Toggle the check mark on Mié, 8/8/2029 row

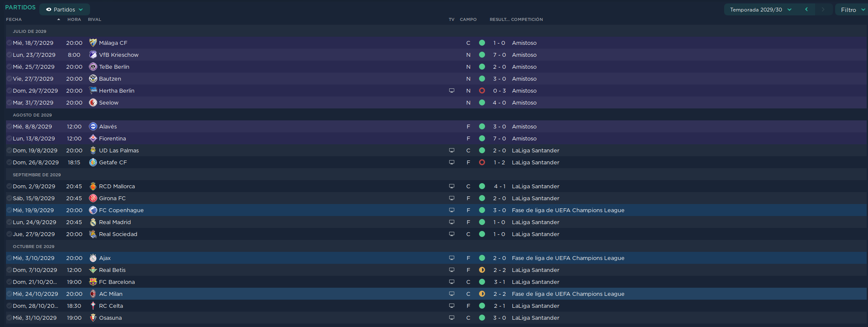click(9, 126)
